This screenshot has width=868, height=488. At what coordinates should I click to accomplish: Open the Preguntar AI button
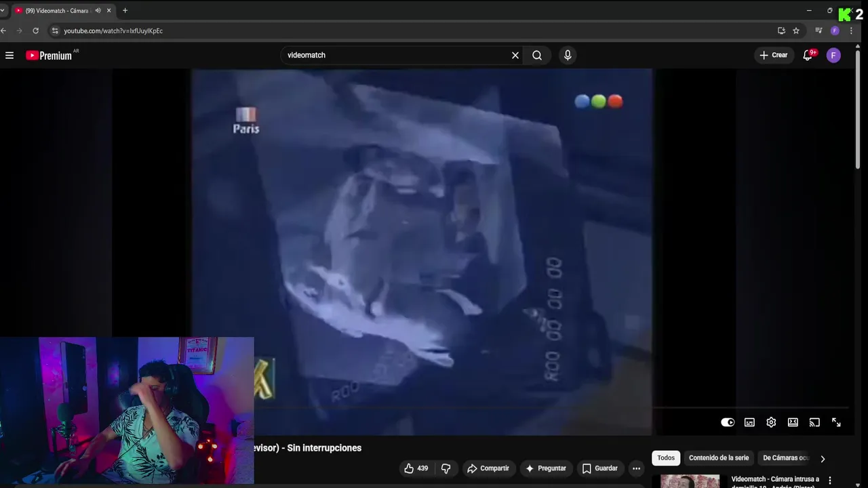(x=546, y=468)
